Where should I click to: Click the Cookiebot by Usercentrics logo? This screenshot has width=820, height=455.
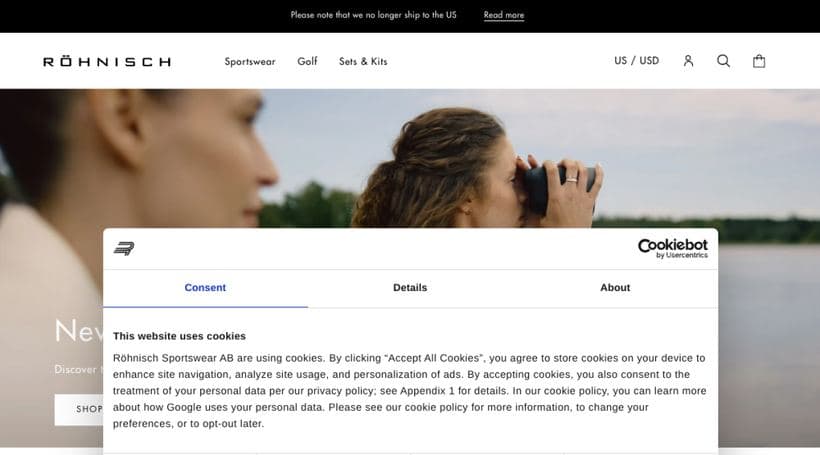(673, 248)
